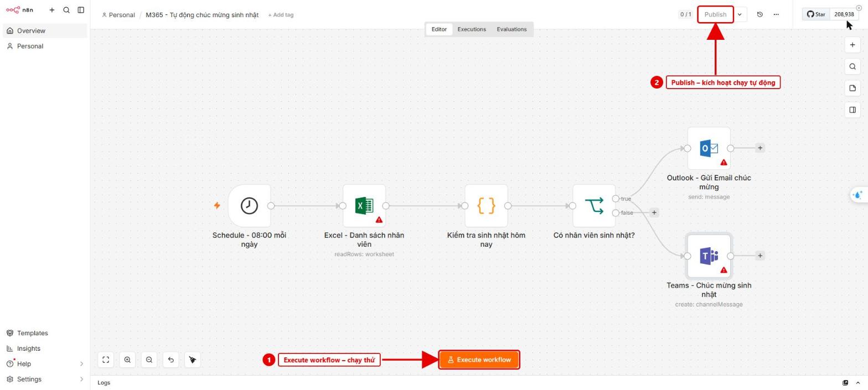The width and height of the screenshot is (868, 390).
Task: Click the 208,938 star count
Action: tap(844, 14)
